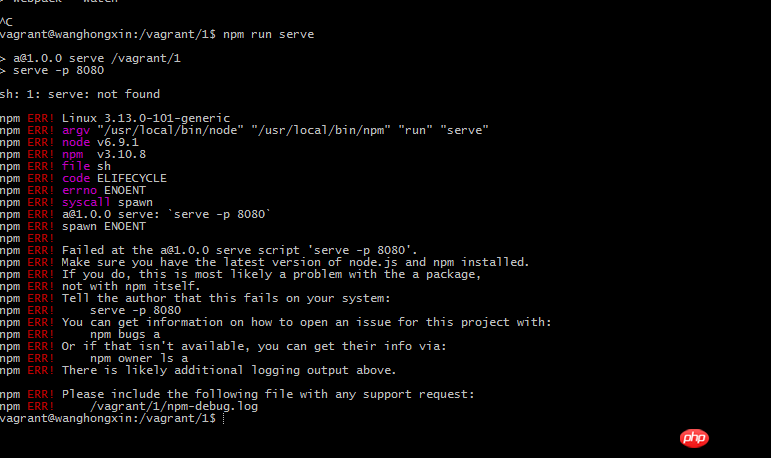Click the cursor at the final shell prompt
The height and width of the screenshot is (458, 771).
(x=223, y=418)
